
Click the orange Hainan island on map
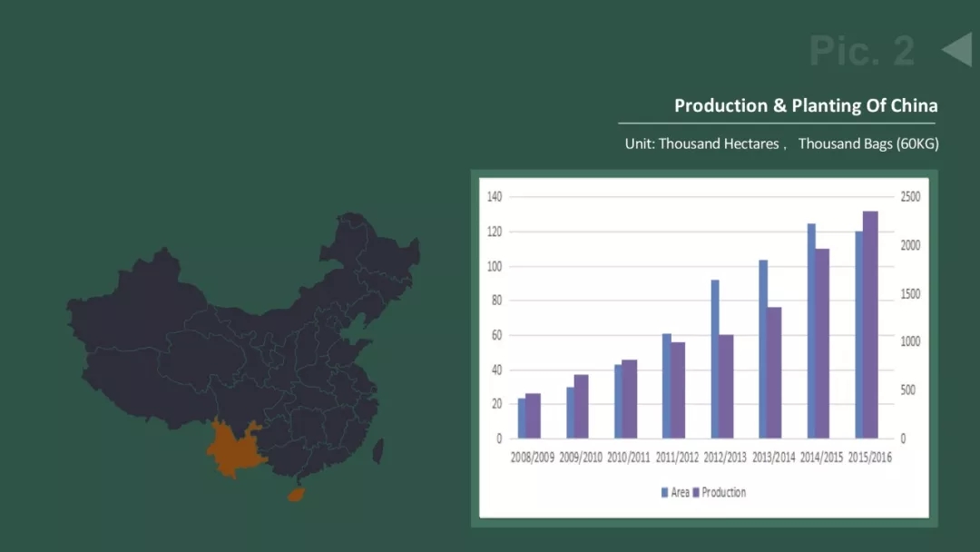(296, 495)
